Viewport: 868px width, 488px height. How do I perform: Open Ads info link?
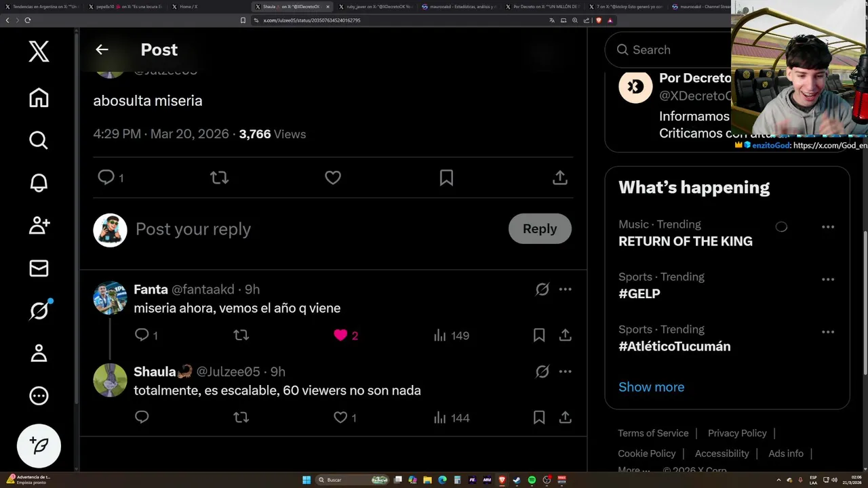(786, 453)
